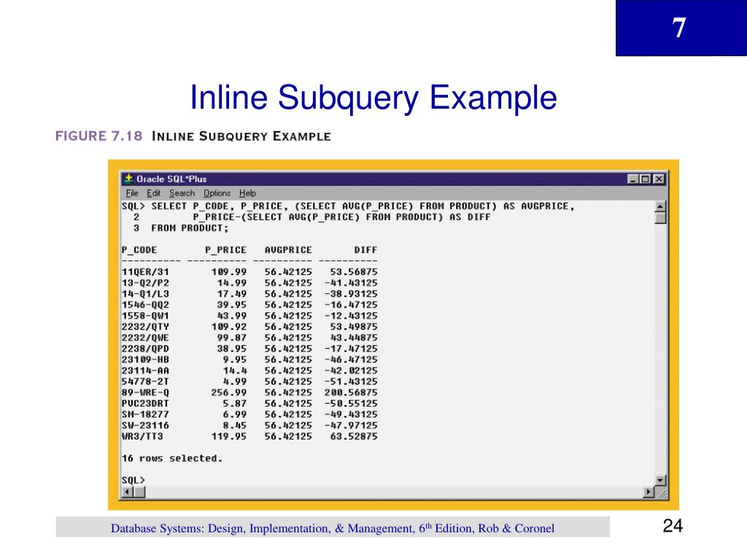Click the slide title 'Inline Subquery Example'
Viewport: 747px width, 560px height.
pos(373,98)
